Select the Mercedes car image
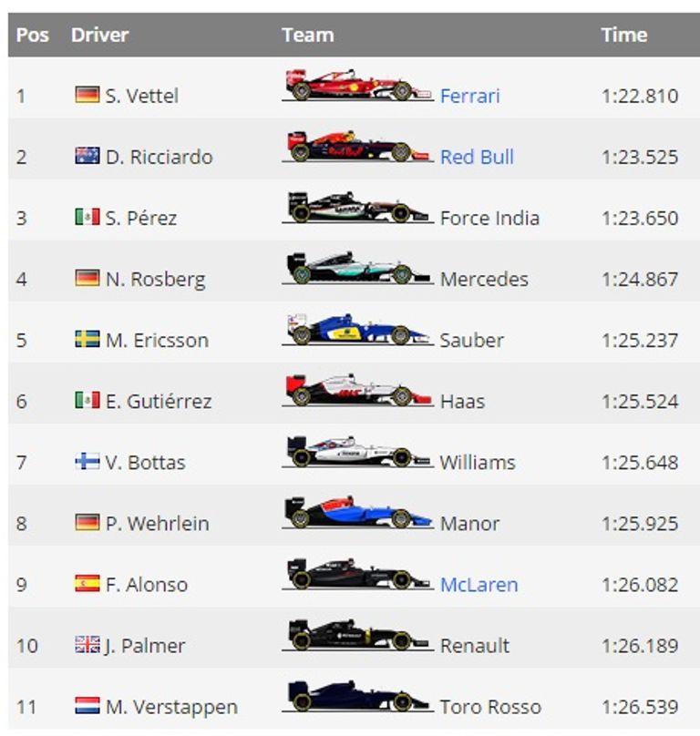The height and width of the screenshot is (736, 700). coord(356,269)
